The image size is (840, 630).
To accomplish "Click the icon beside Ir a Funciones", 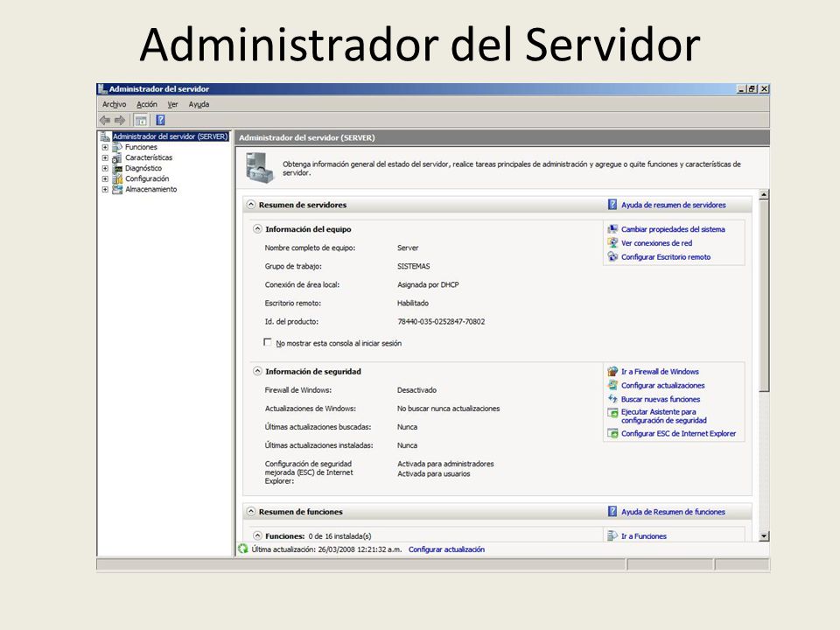I will [612, 535].
